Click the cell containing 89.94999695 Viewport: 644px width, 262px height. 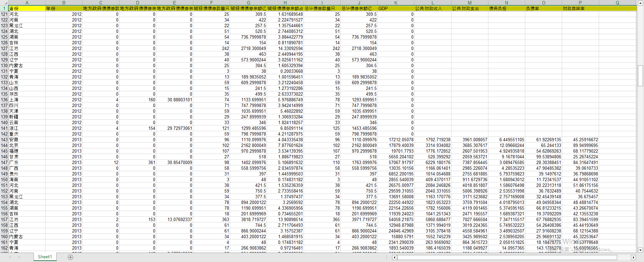[580, 146]
